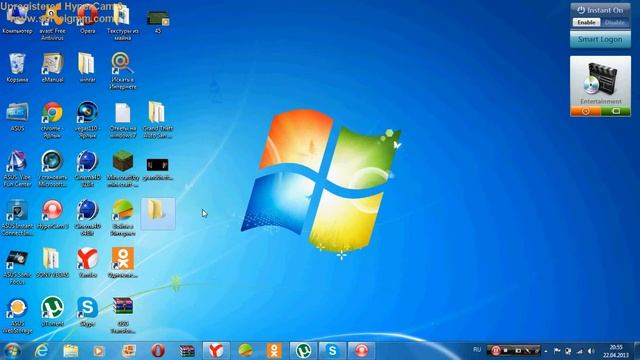640x360 pixels.
Task: Click the RU language indicator
Action: click(477, 350)
